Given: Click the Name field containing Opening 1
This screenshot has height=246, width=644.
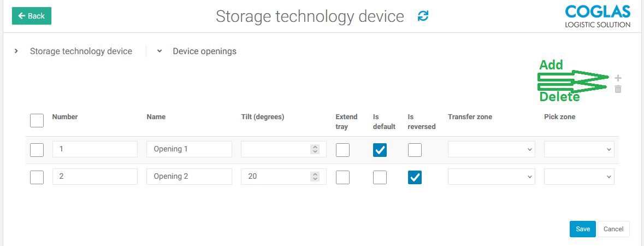Looking at the screenshot, I should pyautogui.click(x=189, y=149).
